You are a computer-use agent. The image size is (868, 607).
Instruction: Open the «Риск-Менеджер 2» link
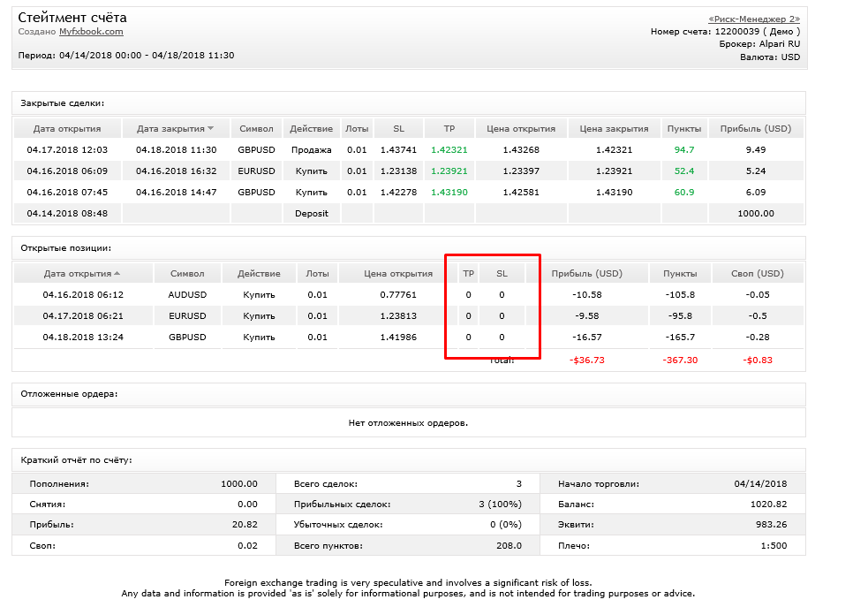pos(754,19)
